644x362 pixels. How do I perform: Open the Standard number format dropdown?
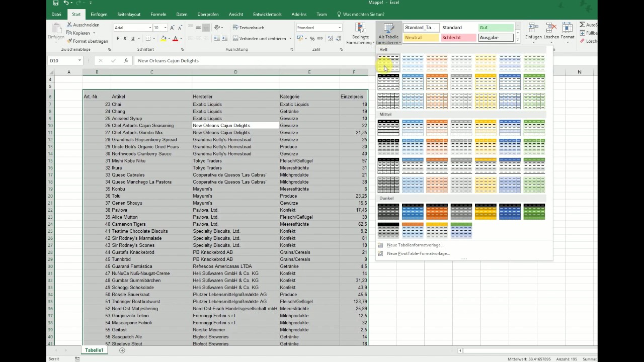[x=340, y=28]
